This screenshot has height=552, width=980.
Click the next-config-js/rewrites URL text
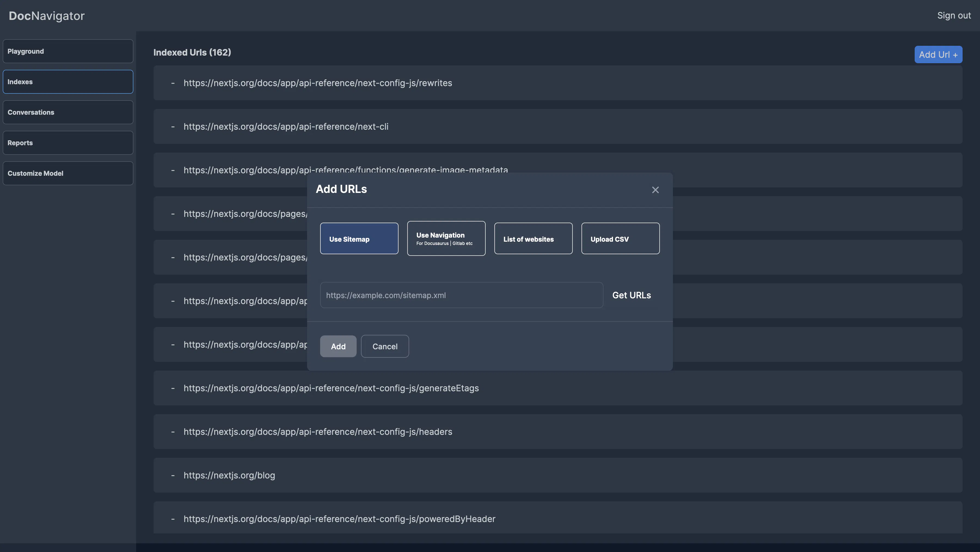click(x=318, y=83)
